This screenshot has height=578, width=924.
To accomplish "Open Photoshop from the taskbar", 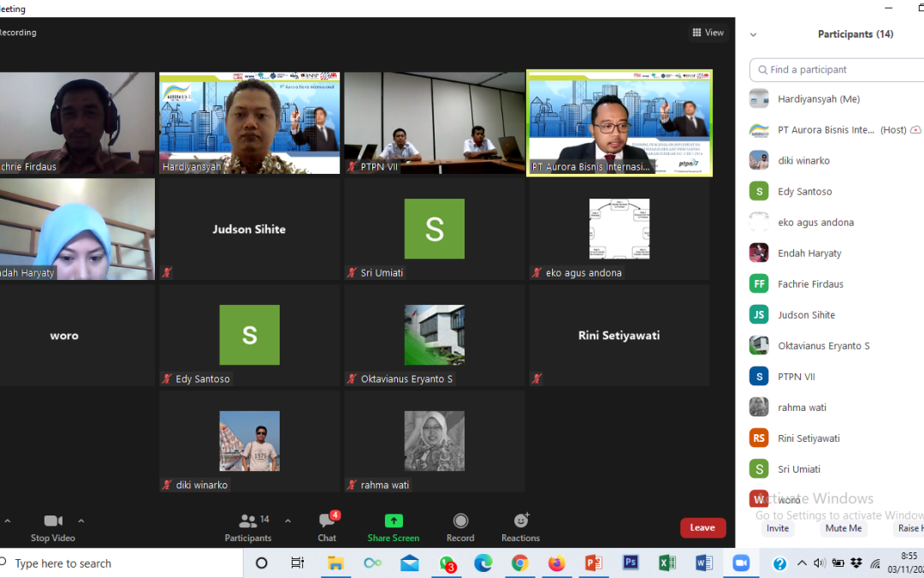I will click(x=631, y=563).
